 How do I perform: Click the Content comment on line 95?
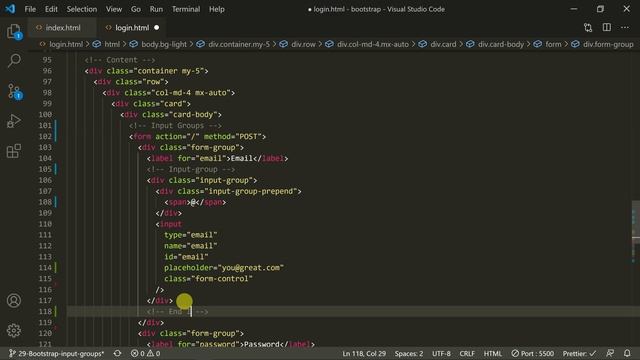tap(120, 60)
